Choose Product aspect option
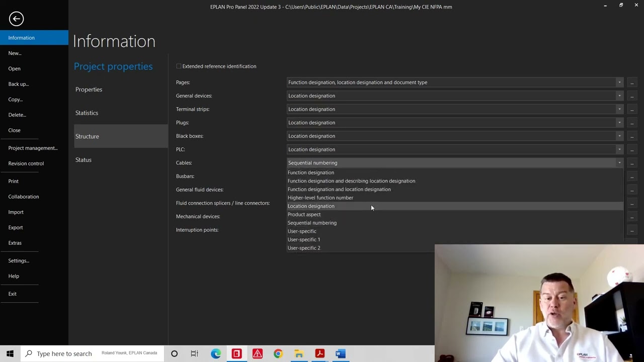 (x=455, y=214)
